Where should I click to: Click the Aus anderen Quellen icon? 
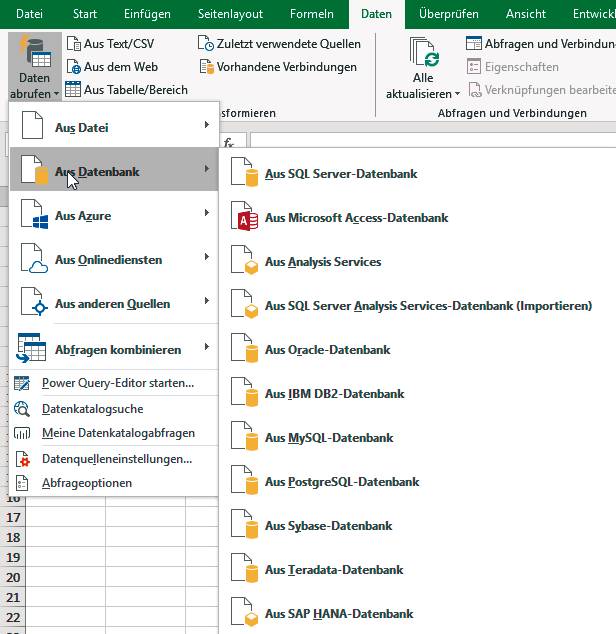coord(34,302)
